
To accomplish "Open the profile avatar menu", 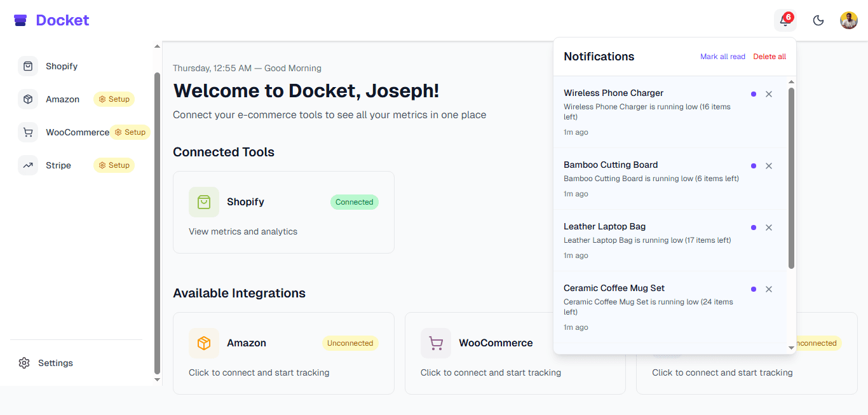I will pos(849,20).
